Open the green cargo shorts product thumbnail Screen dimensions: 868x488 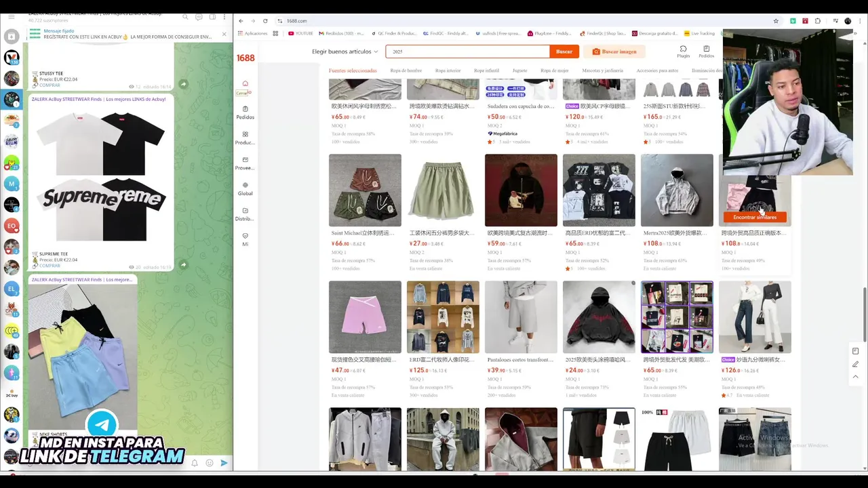click(443, 190)
